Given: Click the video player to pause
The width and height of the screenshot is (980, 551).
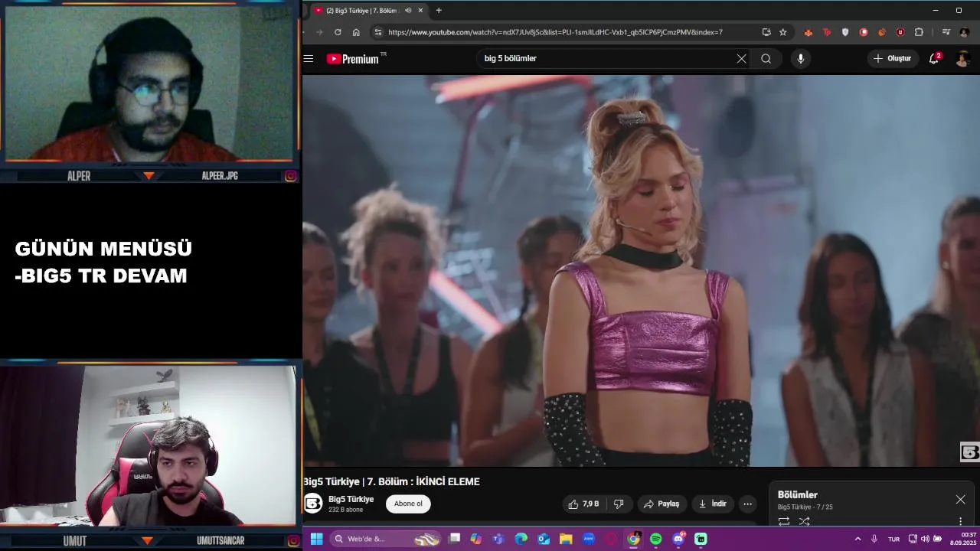Looking at the screenshot, I should coord(641,270).
